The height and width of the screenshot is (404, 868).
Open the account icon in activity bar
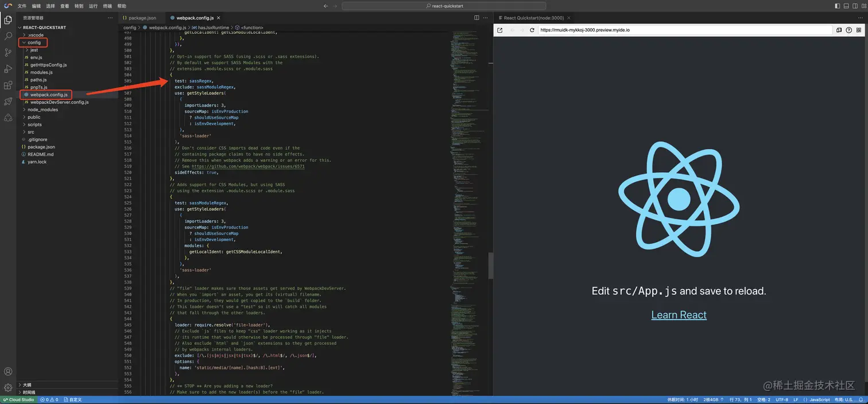pos(8,372)
